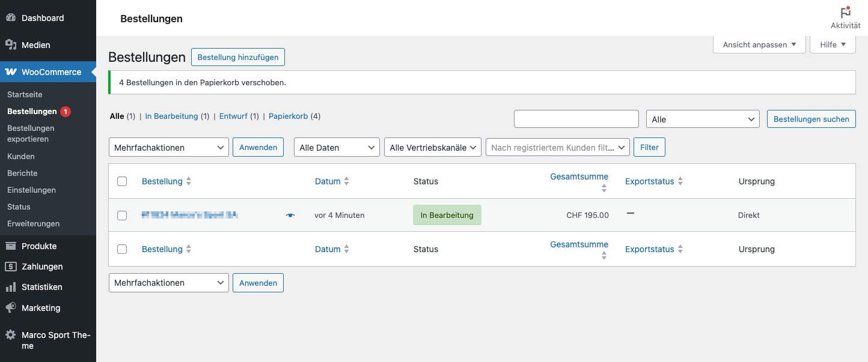The image size is (868, 362).
Task: Click the Medien sidebar icon
Action: click(11, 45)
